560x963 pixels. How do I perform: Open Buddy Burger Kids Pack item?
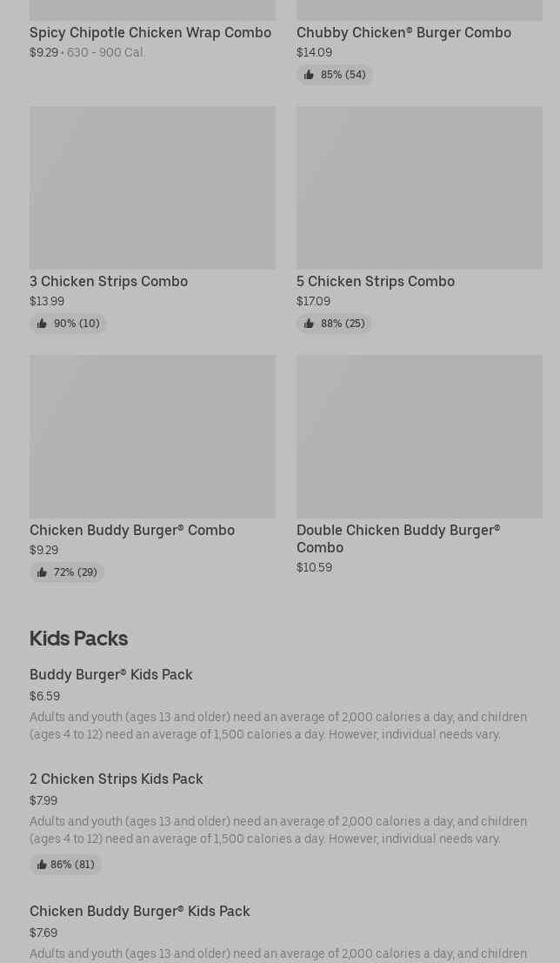[x=111, y=675]
